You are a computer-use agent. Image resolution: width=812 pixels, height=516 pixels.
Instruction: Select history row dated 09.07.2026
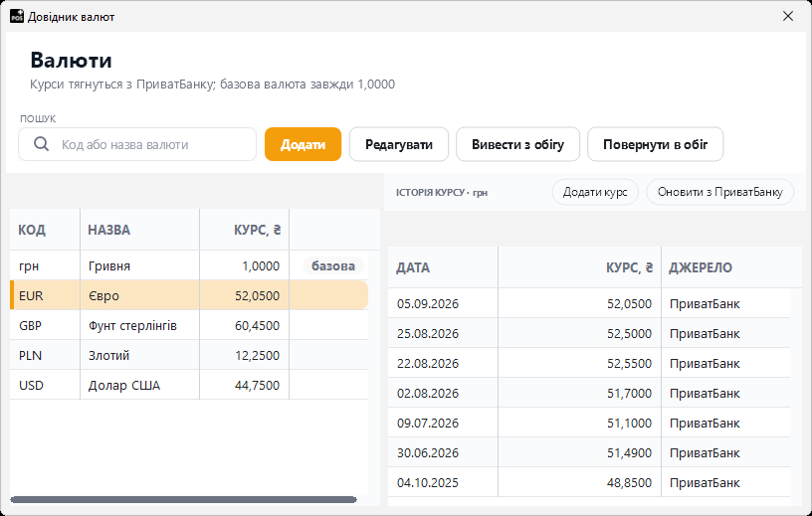coord(589,423)
